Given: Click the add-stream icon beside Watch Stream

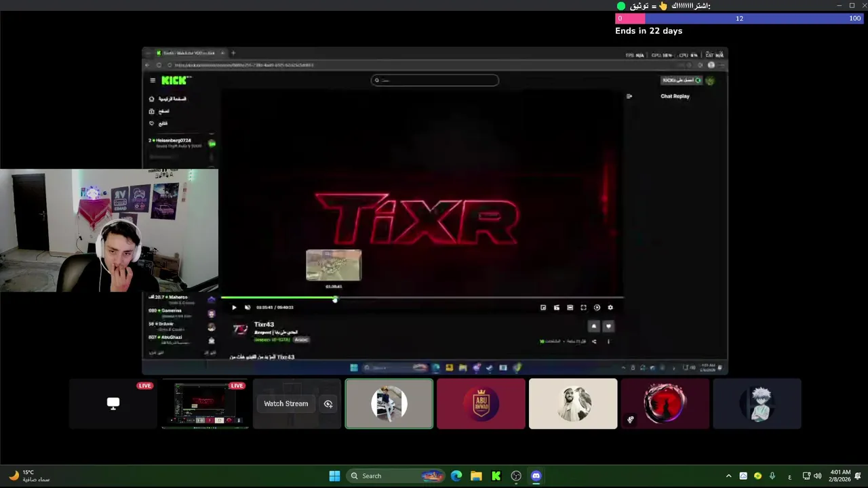Looking at the screenshot, I should click(328, 404).
